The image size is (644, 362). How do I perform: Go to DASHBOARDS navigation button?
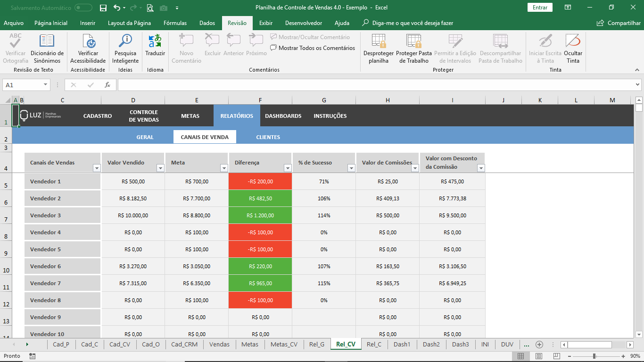(x=283, y=116)
